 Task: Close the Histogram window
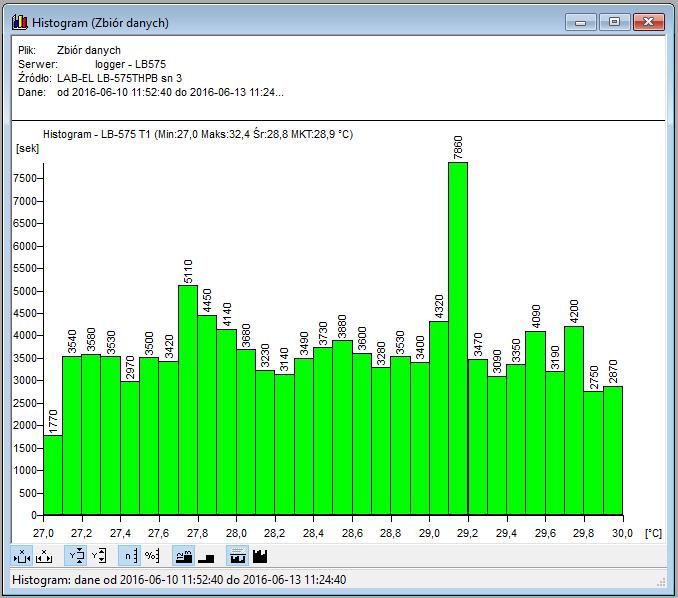point(648,22)
